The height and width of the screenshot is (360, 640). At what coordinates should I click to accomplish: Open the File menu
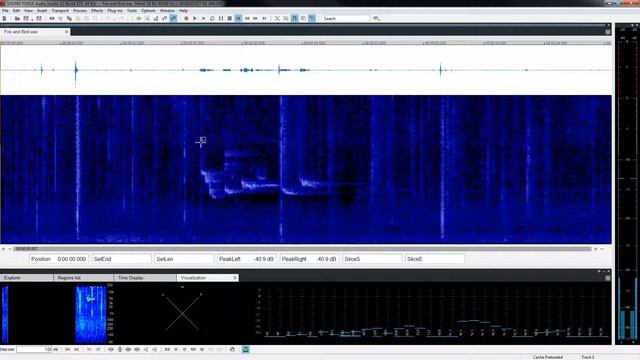coord(5,11)
